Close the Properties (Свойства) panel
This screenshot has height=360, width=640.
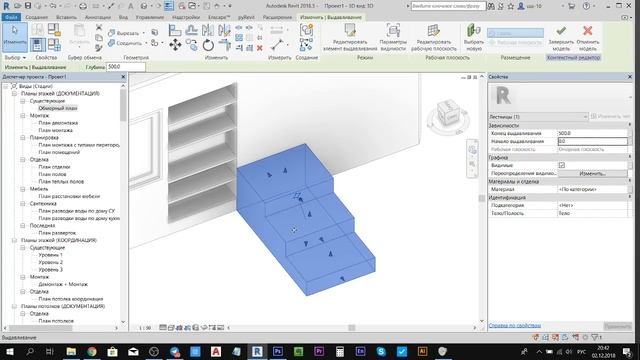(629, 77)
